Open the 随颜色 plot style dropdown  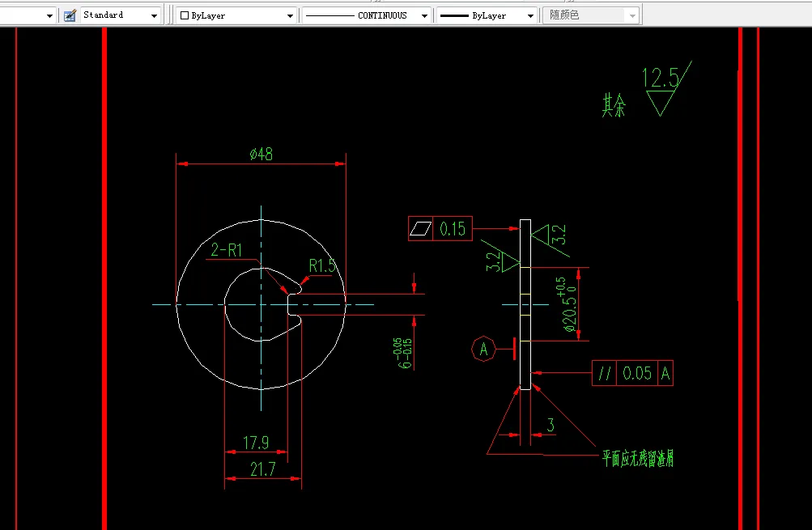[592, 15]
